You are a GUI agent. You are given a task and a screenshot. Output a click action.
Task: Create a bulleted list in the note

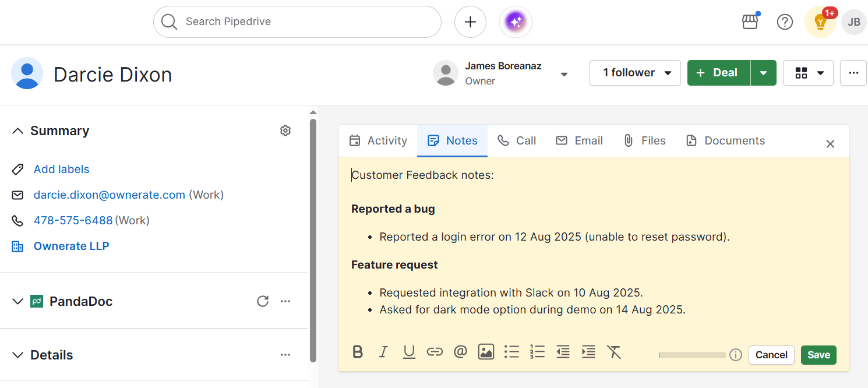pos(511,351)
